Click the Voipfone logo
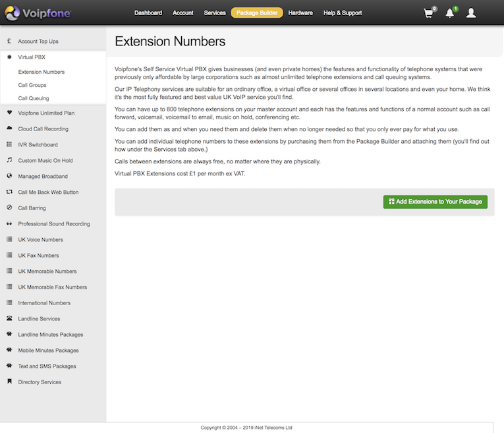The image size is (504, 433). (x=38, y=13)
